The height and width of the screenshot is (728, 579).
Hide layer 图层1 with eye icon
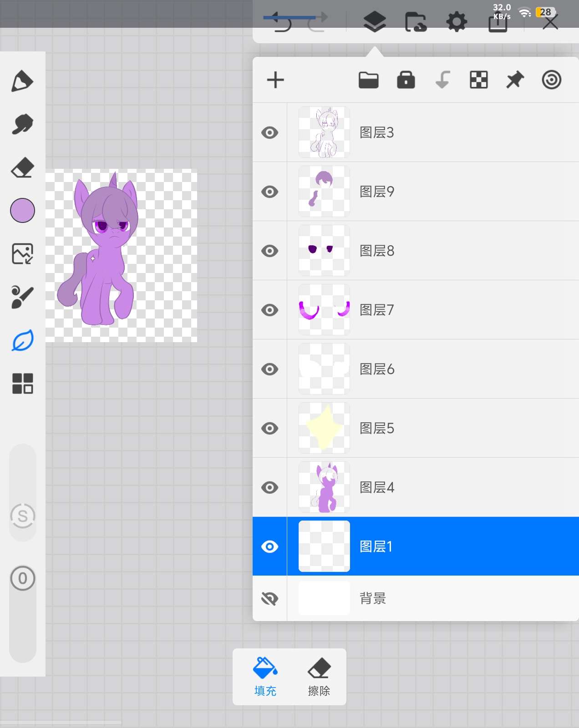(270, 546)
